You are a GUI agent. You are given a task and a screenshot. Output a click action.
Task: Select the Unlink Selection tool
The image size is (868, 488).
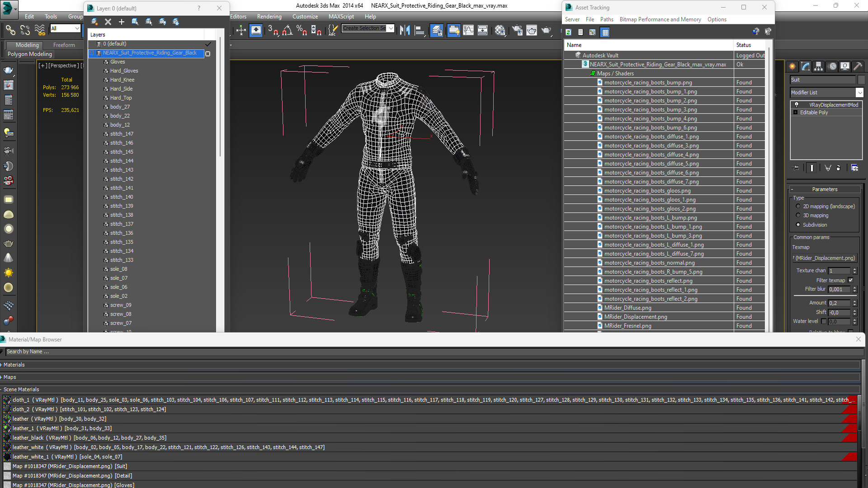[x=25, y=30]
